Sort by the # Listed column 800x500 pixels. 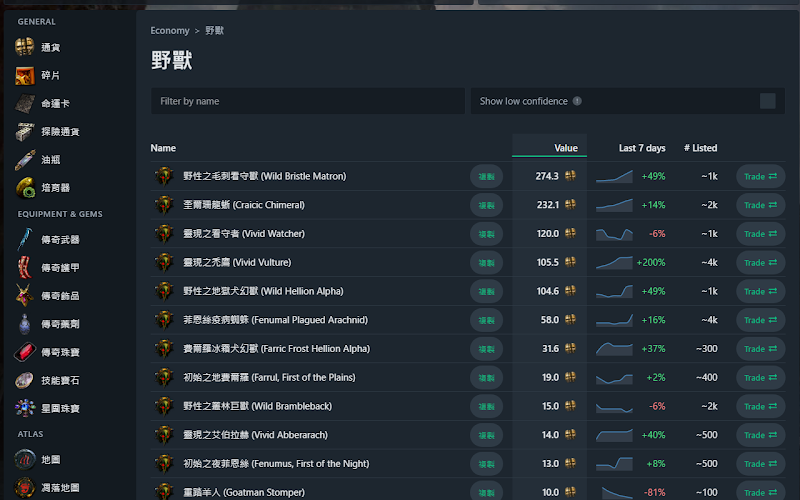(701, 148)
